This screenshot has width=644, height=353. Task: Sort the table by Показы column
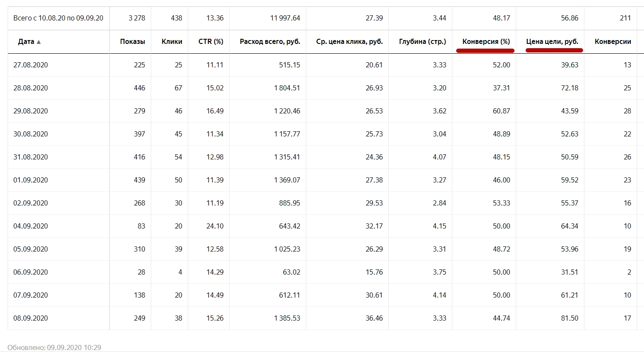coord(132,42)
